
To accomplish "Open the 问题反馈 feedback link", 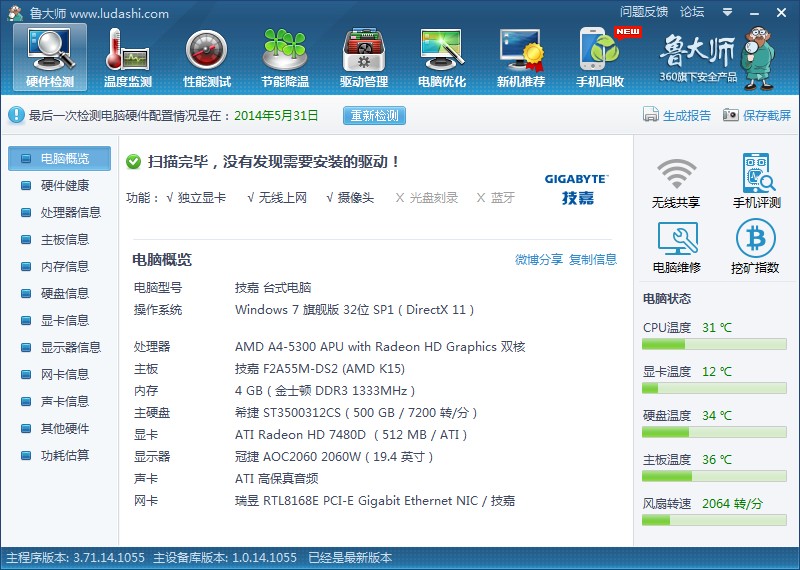I will point(644,12).
